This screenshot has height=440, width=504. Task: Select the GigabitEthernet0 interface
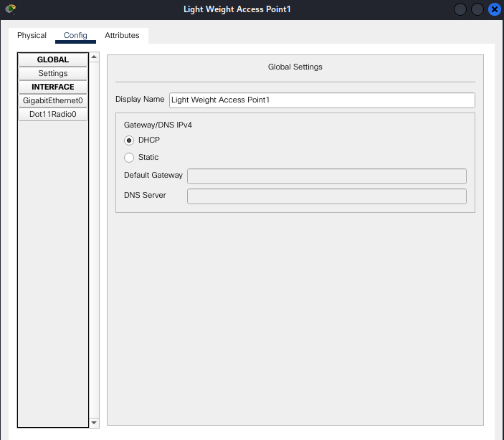click(53, 100)
